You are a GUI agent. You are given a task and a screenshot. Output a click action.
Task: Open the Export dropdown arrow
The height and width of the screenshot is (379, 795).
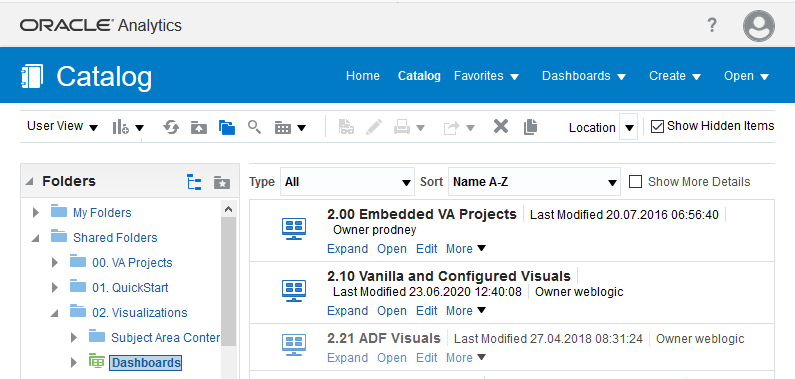(x=470, y=128)
